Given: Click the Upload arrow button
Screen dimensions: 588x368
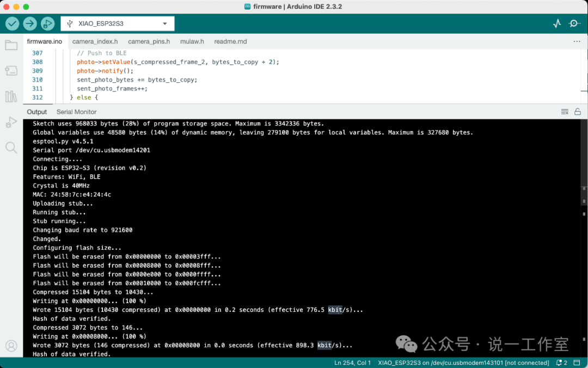Looking at the screenshot, I should coord(30,23).
